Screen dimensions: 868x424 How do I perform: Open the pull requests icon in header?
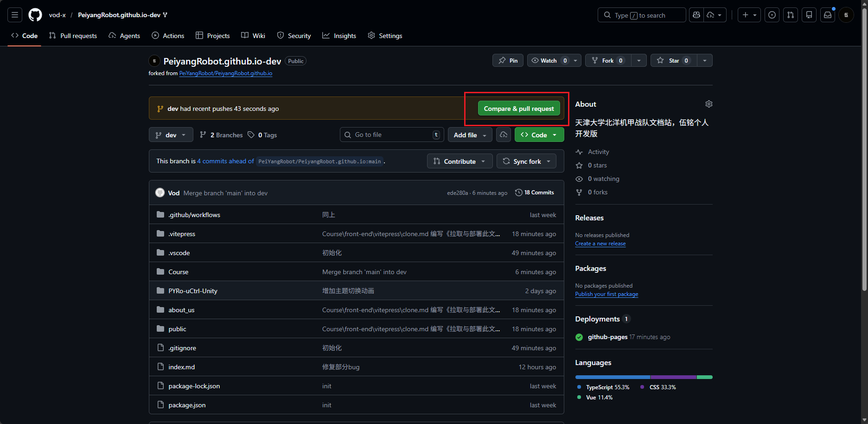[x=791, y=15]
